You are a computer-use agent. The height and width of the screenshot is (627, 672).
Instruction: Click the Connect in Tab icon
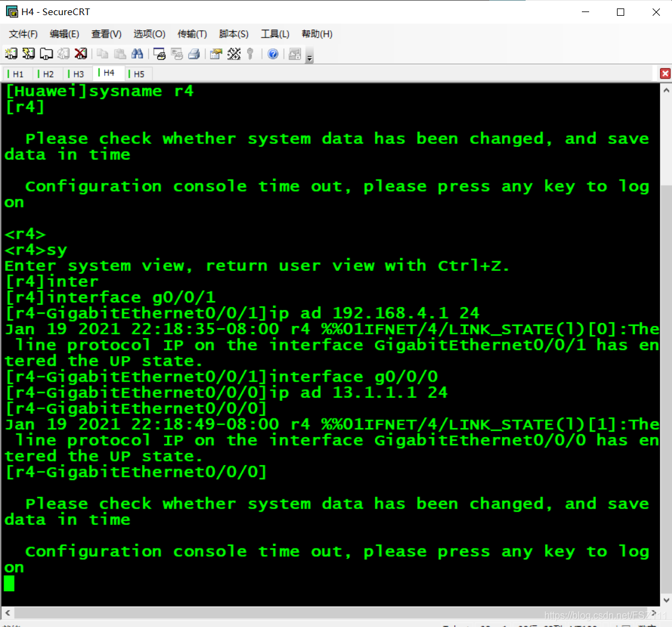pos(47,54)
